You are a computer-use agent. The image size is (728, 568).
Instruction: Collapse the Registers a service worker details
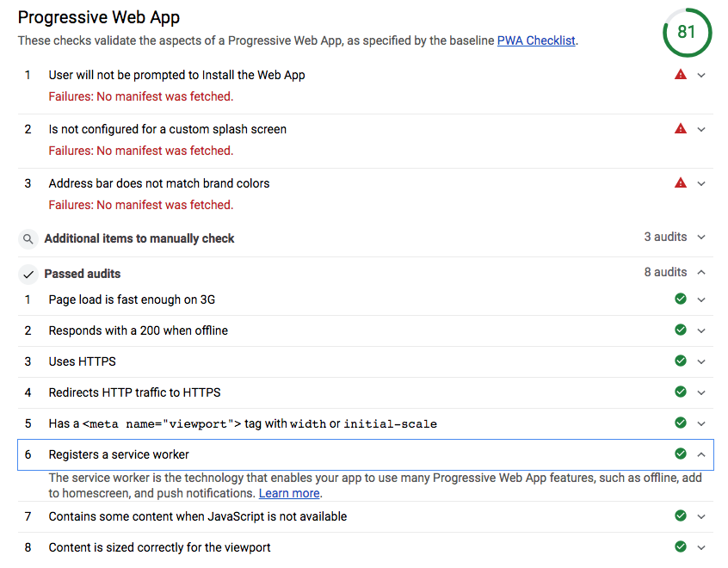[701, 454]
